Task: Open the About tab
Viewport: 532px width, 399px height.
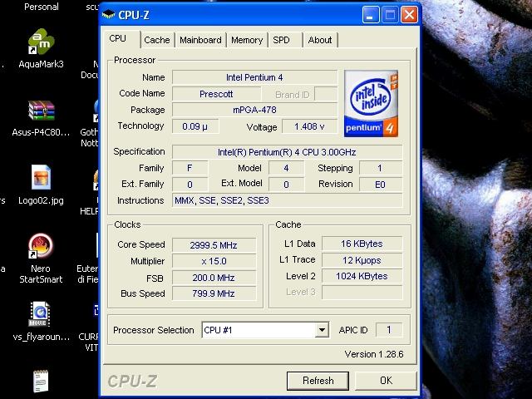Action: (x=320, y=40)
